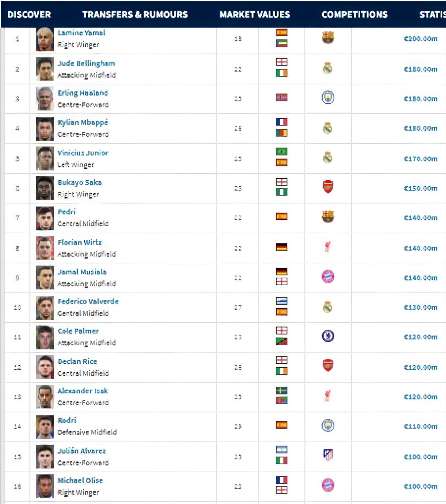Image resolution: width=446 pixels, height=504 pixels.
Task: Click Lamine Yamal €200.00m market value
Action: pos(420,39)
